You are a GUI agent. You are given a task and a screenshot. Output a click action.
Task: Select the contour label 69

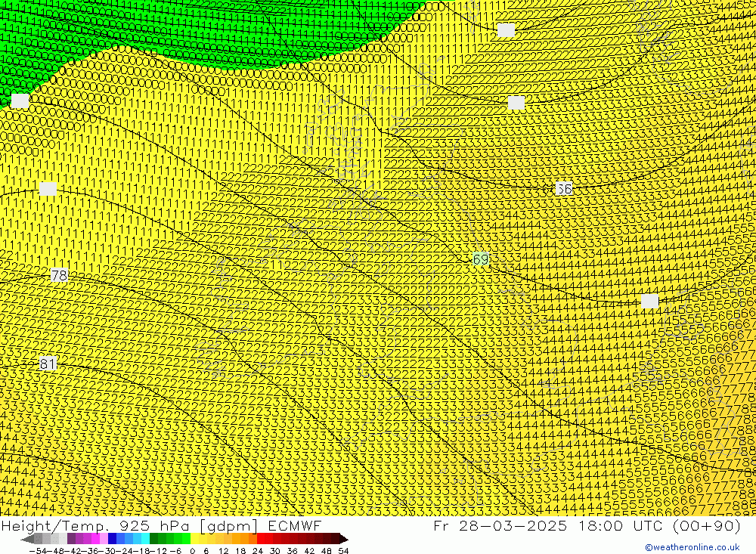click(481, 259)
